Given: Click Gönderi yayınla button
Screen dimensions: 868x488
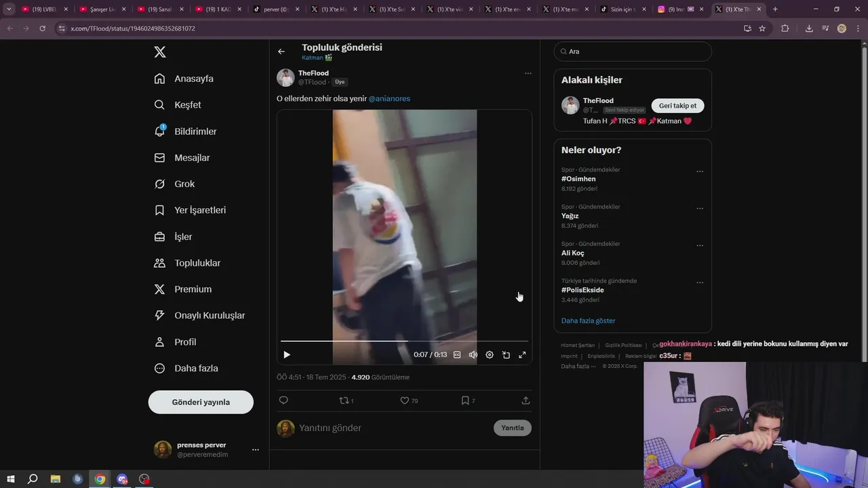Looking at the screenshot, I should point(201,402).
